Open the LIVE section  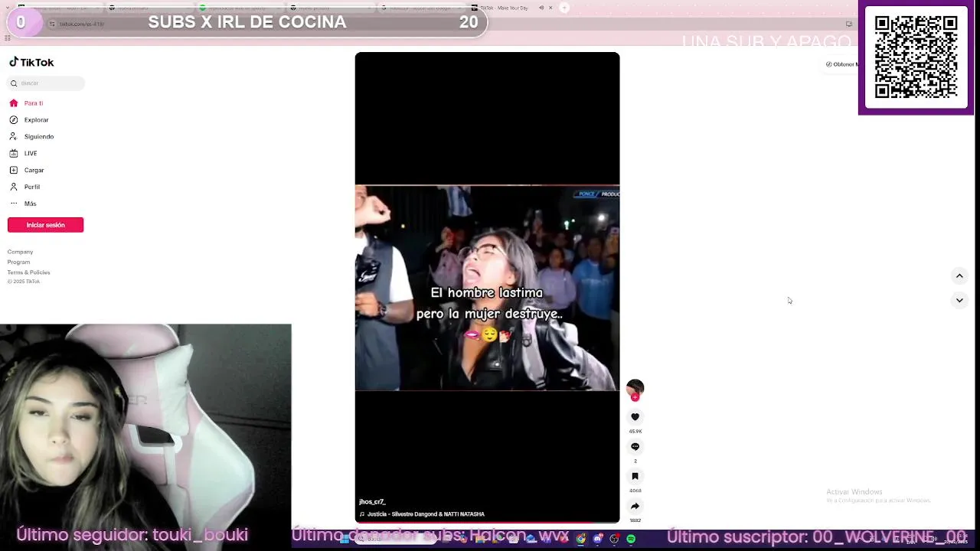click(x=23, y=153)
